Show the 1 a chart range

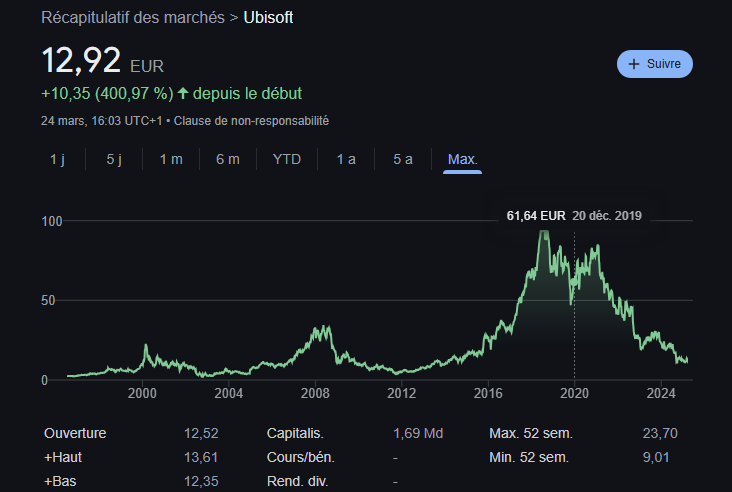[346, 159]
